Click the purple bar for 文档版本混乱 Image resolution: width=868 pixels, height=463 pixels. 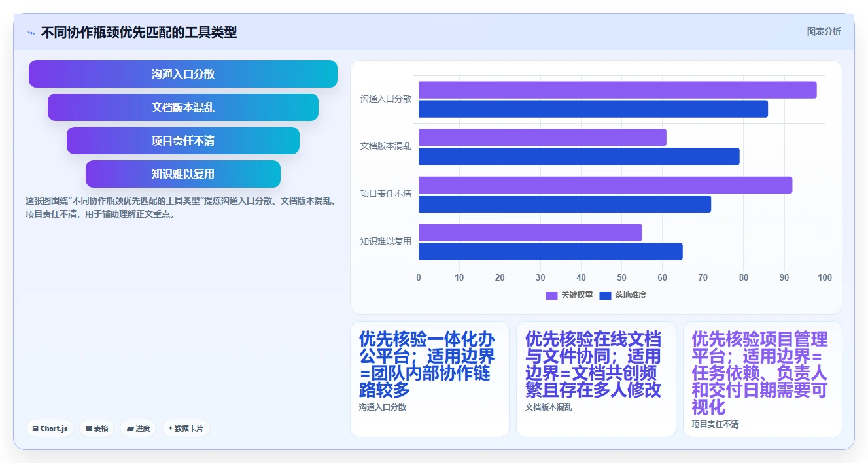pos(542,137)
